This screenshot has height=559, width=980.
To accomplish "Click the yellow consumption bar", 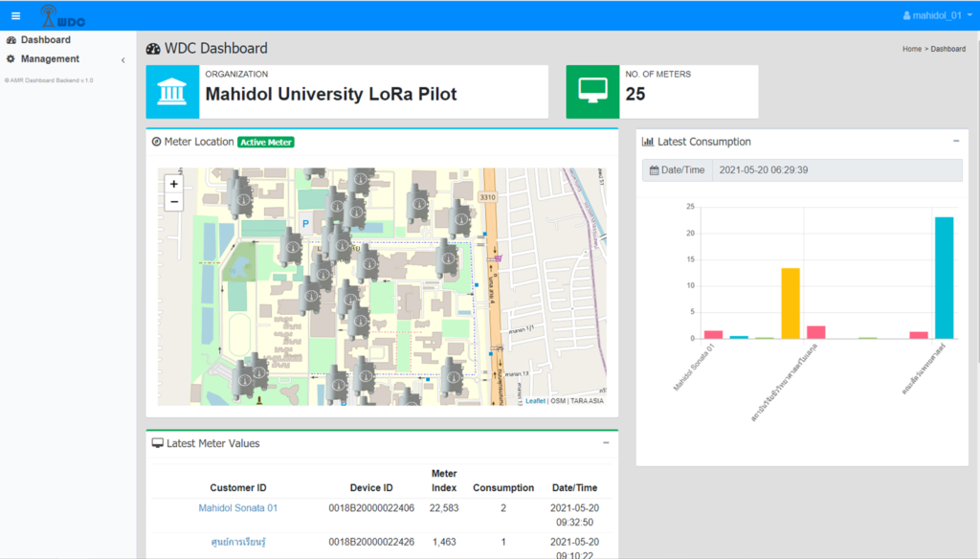I will (x=790, y=302).
